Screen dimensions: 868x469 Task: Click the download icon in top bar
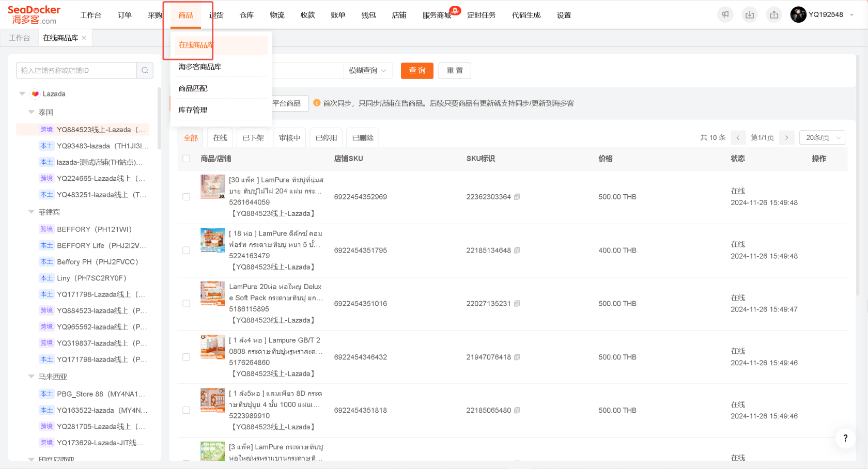click(750, 14)
